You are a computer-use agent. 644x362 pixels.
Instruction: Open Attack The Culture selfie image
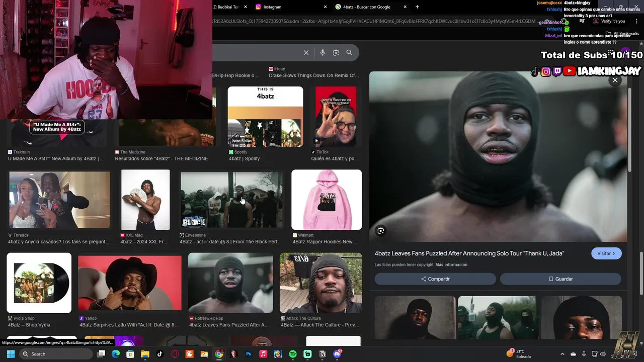click(320, 283)
